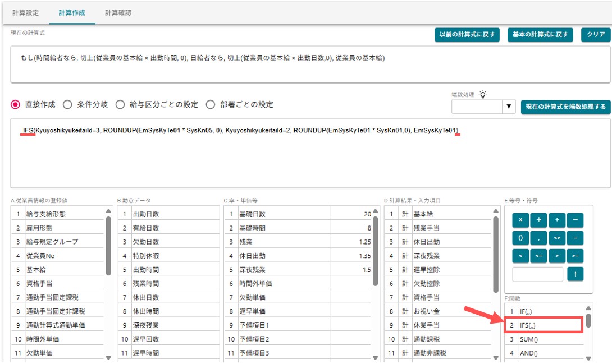Select 基礎日数 in list C
This screenshot has height=364, width=612.
click(x=298, y=214)
